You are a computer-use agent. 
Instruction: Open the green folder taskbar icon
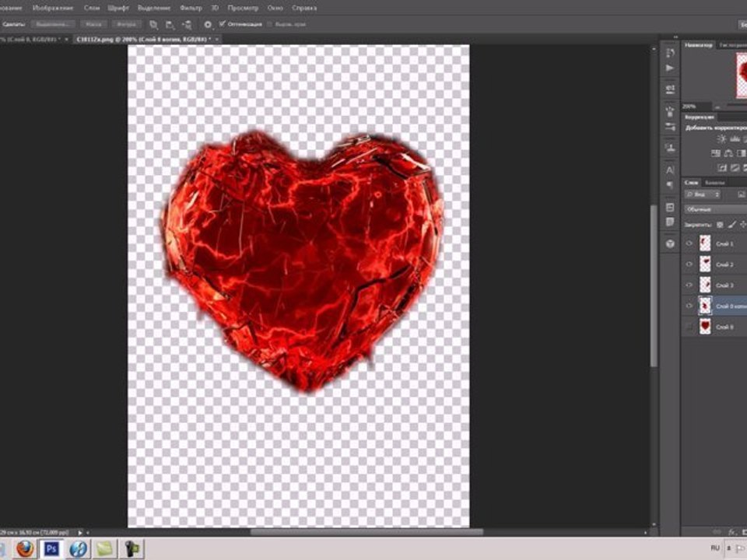[105, 548]
